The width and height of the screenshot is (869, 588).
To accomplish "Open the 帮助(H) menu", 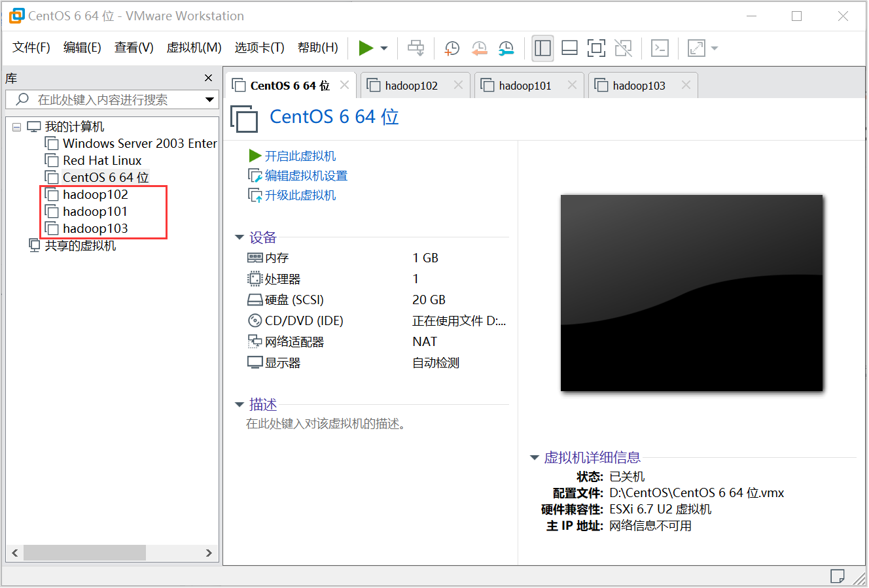I will coord(317,47).
